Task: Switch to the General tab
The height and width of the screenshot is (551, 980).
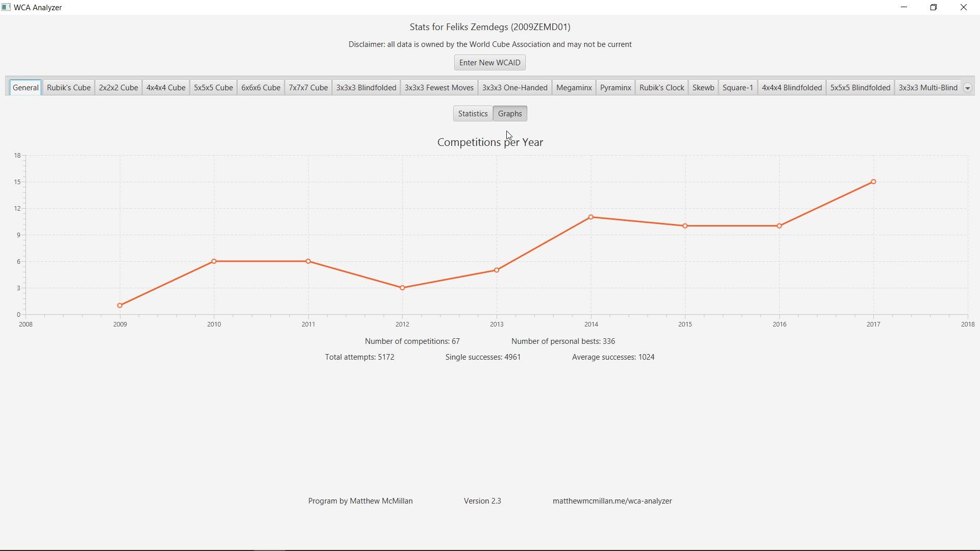Action: coord(26,88)
